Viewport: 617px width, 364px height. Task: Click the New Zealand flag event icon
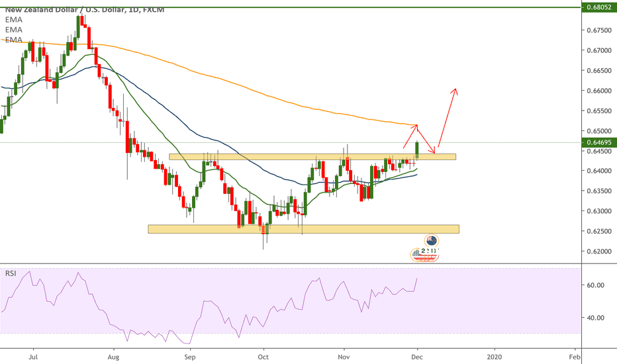point(431,240)
